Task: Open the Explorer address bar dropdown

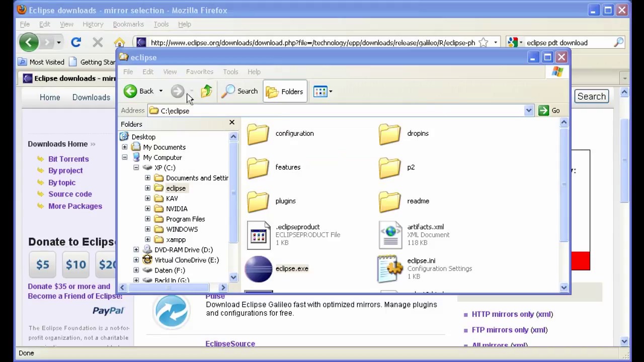Action: click(528, 111)
